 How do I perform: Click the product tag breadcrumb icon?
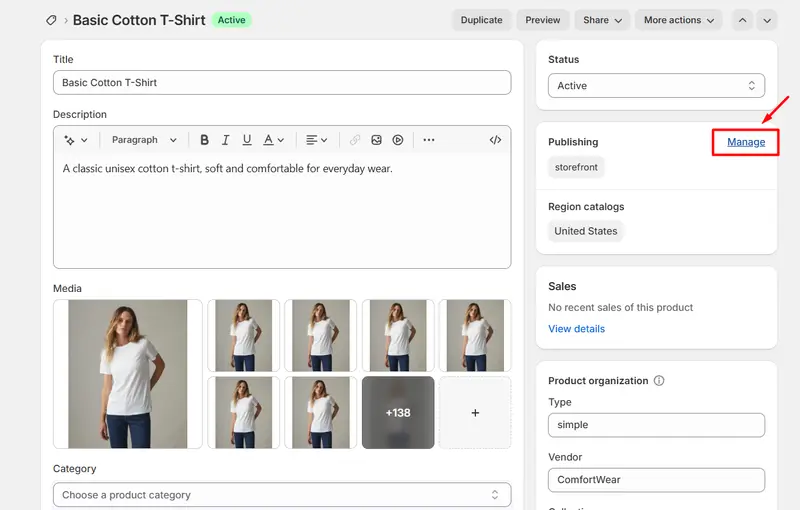(x=51, y=20)
